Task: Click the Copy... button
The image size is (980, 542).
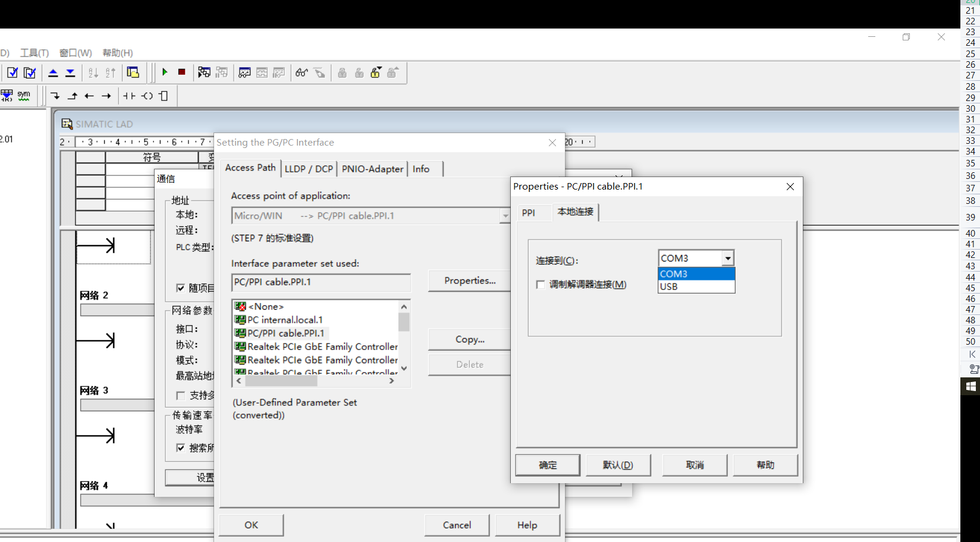Action: tap(470, 339)
